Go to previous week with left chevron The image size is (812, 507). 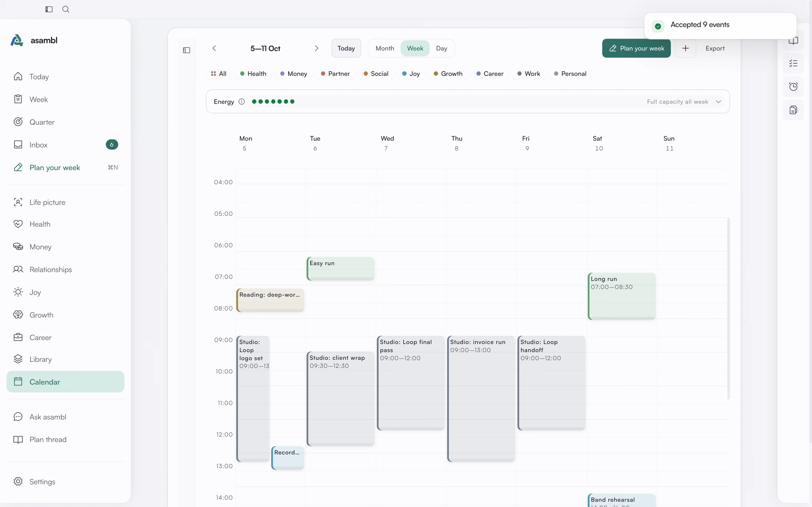click(x=214, y=48)
